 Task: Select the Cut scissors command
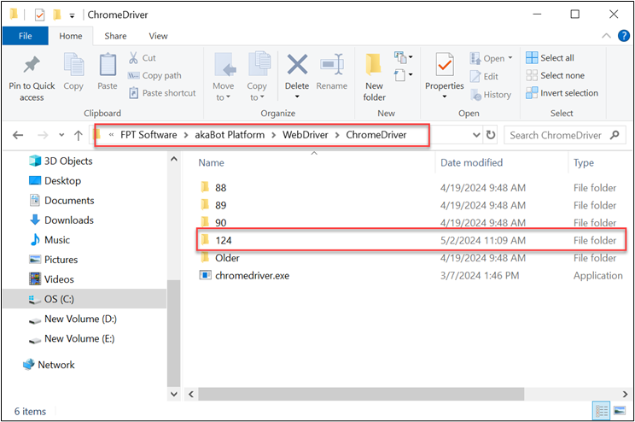click(142, 58)
